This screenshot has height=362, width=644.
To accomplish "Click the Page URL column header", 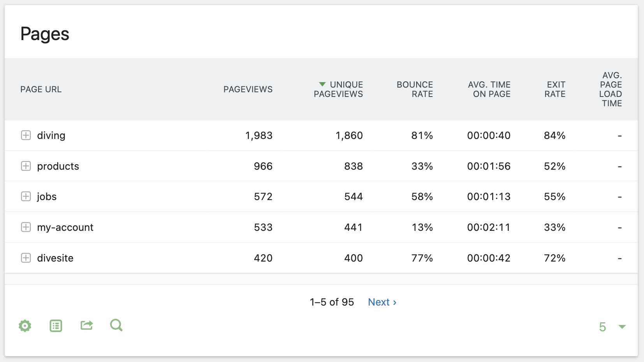I will pyautogui.click(x=41, y=90).
